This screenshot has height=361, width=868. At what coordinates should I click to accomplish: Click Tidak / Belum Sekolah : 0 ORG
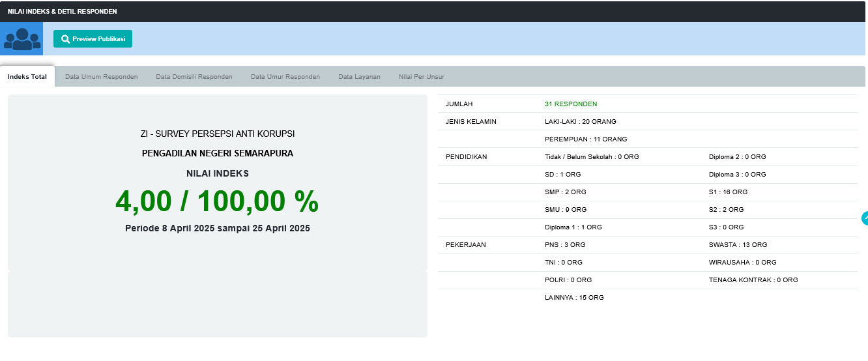coord(592,157)
